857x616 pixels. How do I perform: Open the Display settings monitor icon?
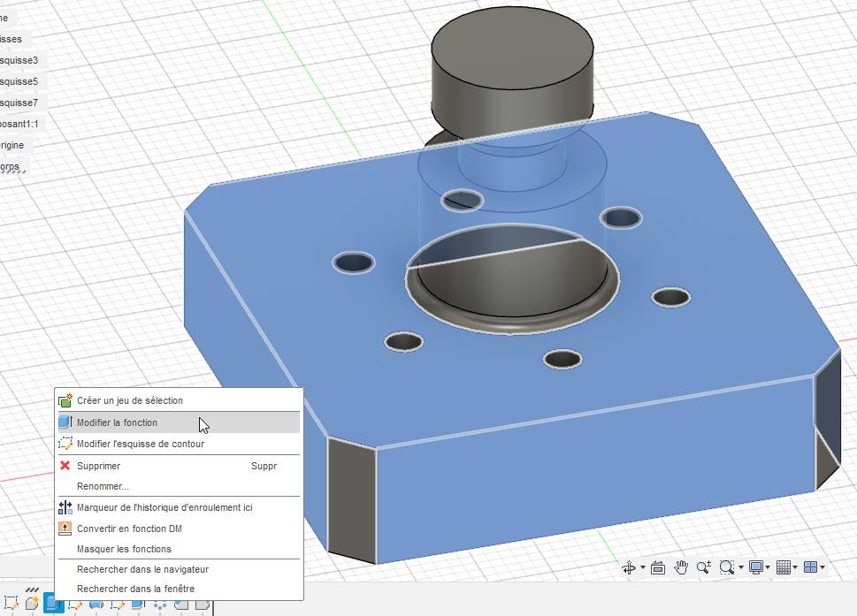pyautogui.click(x=755, y=567)
